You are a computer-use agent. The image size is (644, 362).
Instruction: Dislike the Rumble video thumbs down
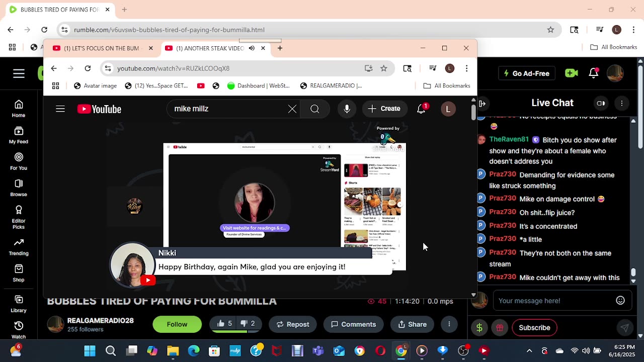[248, 324]
